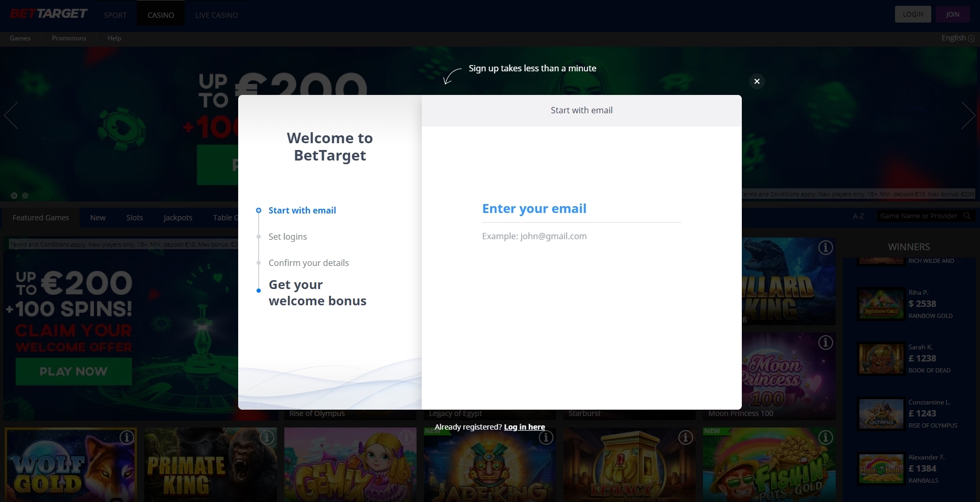Go to previous banner with left arrow
Image resolution: width=980 pixels, height=502 pixels.
pos(11,115)
